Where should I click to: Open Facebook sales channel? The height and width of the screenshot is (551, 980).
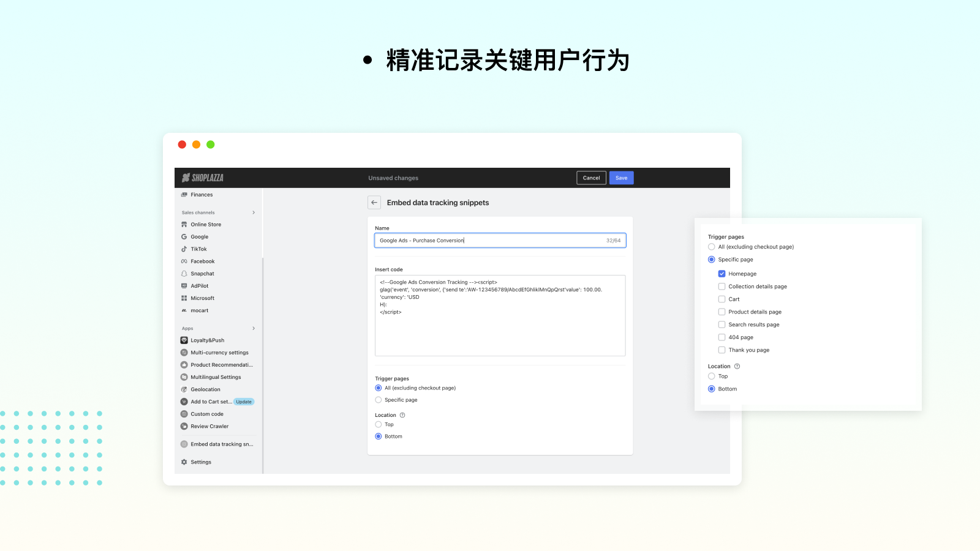(203, 261)
